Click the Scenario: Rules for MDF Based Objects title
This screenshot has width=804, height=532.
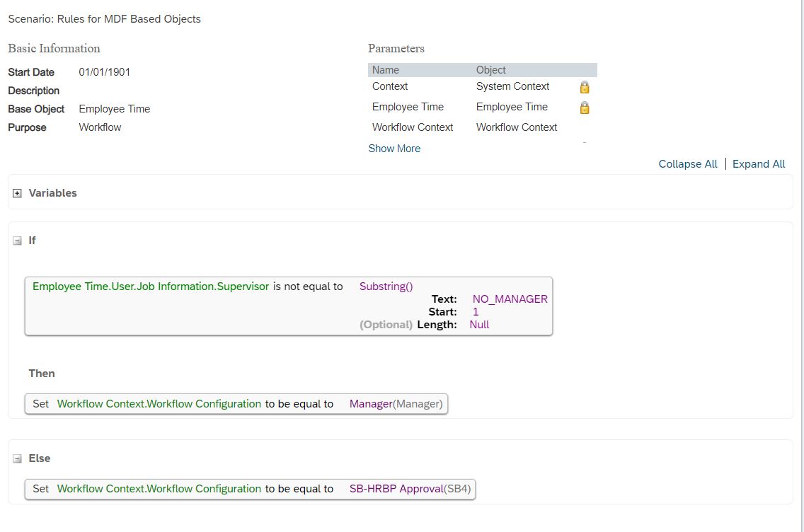click(x=105, y=19)
